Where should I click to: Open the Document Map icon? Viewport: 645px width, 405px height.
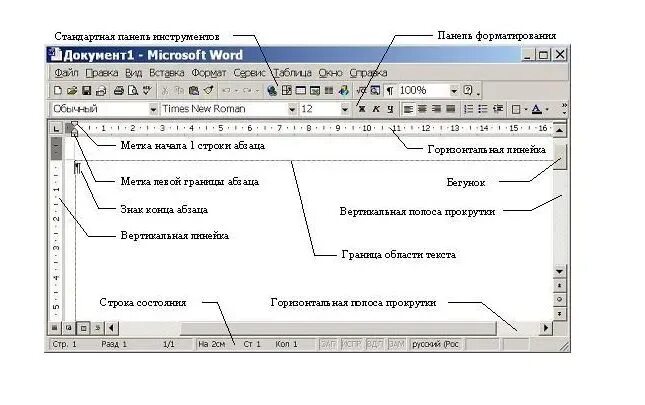tap(375, 90)
